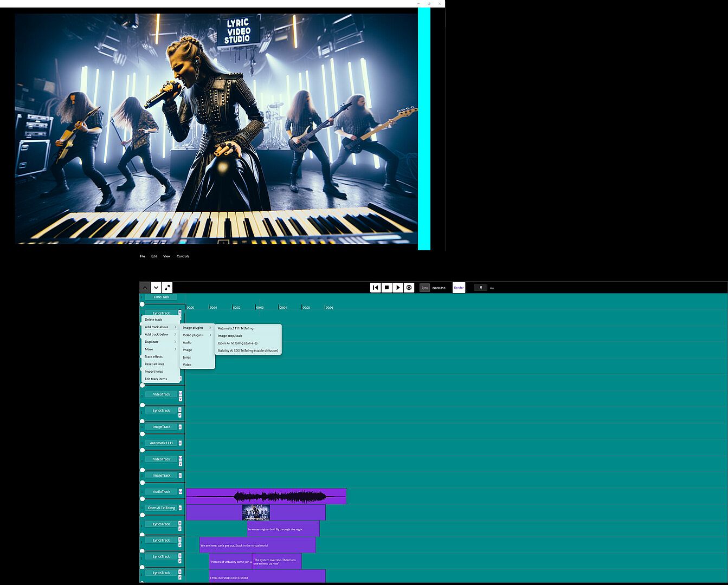Screen dimensions: 728x585
Task: Select Audio in the track type submenu
Action: point(197,342)
